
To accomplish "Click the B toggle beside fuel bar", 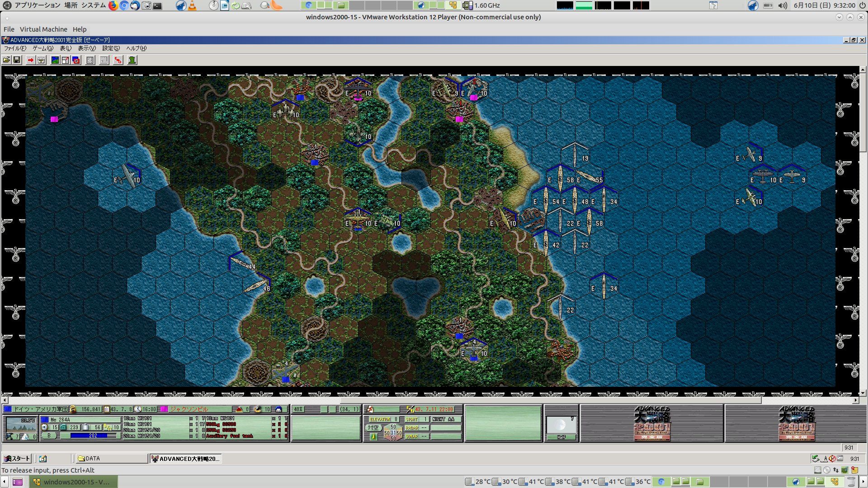I will [x=49, y=436].
